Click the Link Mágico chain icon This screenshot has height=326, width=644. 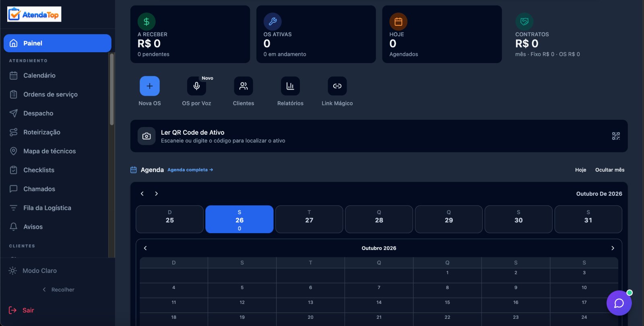click(337, 86)
